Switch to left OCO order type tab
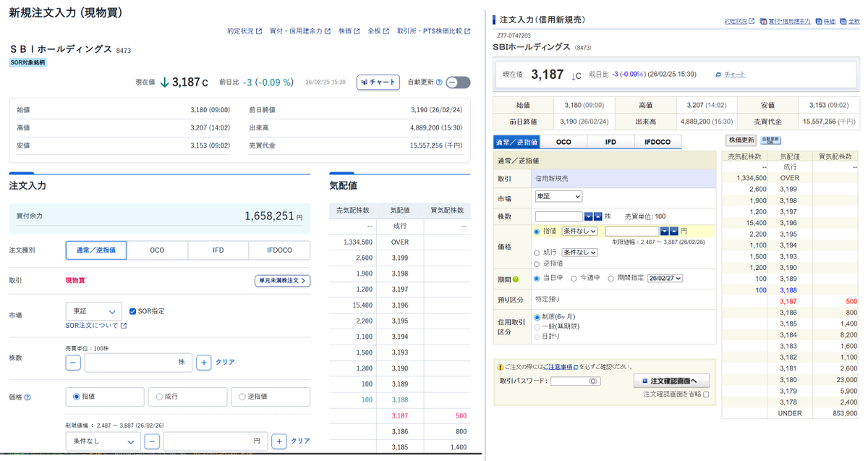Viewport: 868px width, 461px height. coord(157,250)
